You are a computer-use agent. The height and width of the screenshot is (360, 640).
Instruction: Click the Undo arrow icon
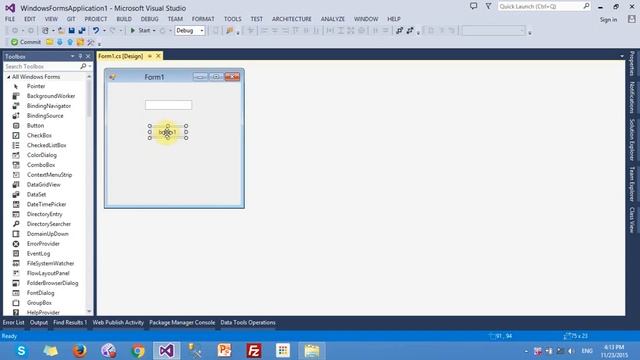click(x=96, y=31)
